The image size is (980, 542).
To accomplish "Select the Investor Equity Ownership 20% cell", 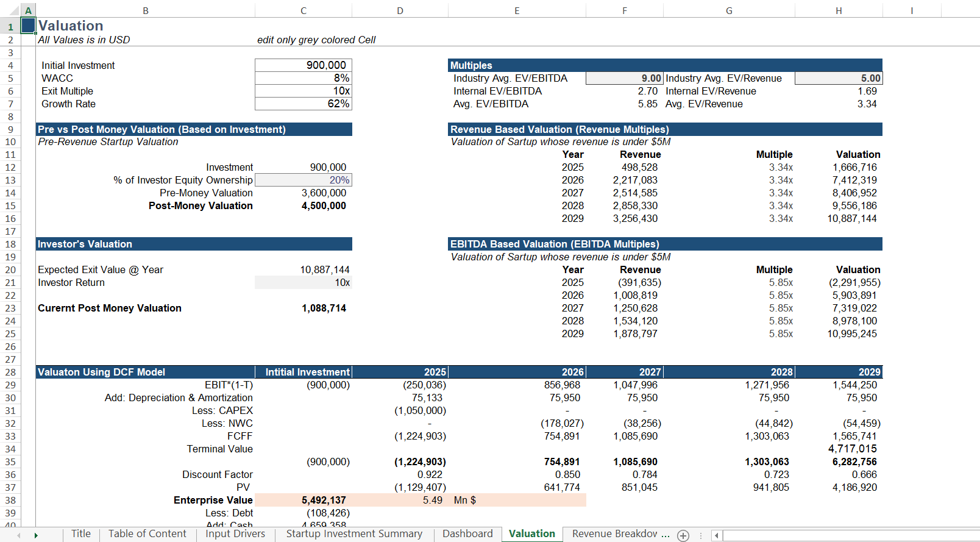I will tap(304, 180).
